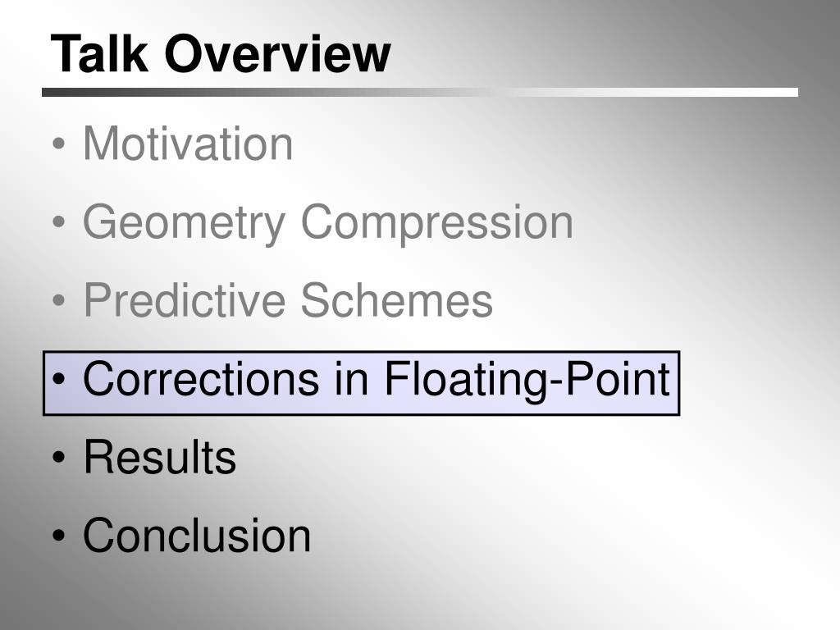Click the bullet dot inside the highlighted box
Screen dimensions: 840x630
coord(58,379)
